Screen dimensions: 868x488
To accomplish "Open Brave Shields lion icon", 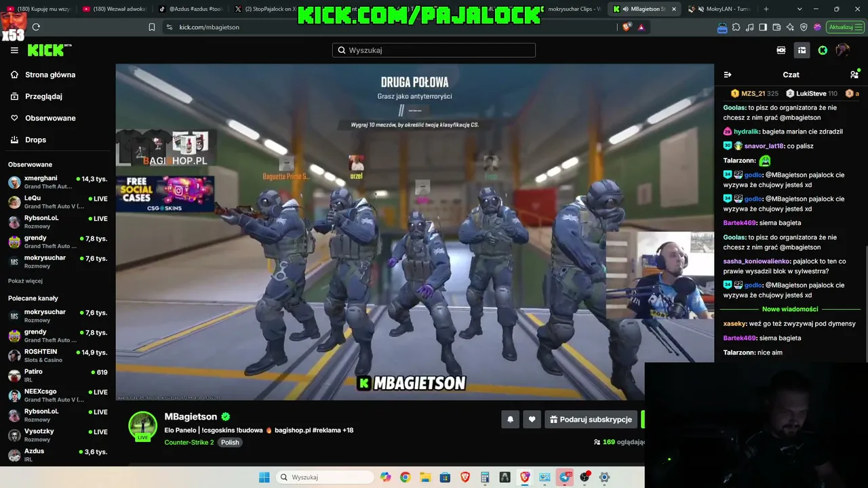I will point(627,27).
